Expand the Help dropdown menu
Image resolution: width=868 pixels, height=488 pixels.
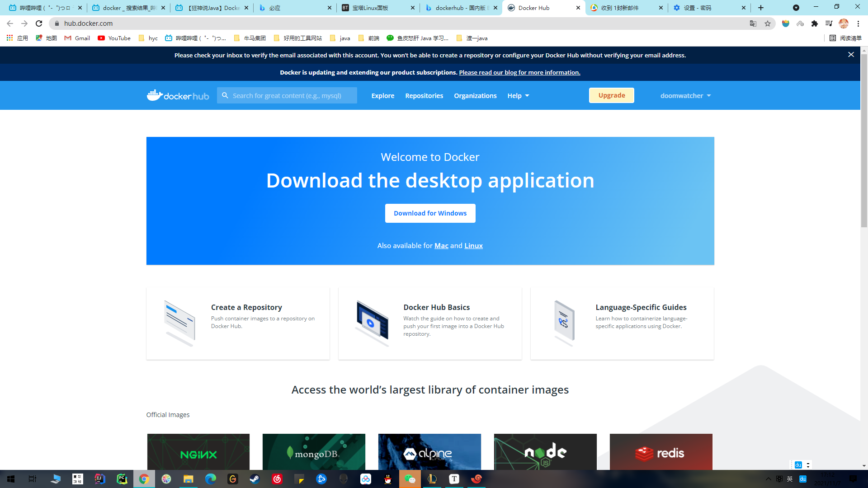tap(518, 96)
